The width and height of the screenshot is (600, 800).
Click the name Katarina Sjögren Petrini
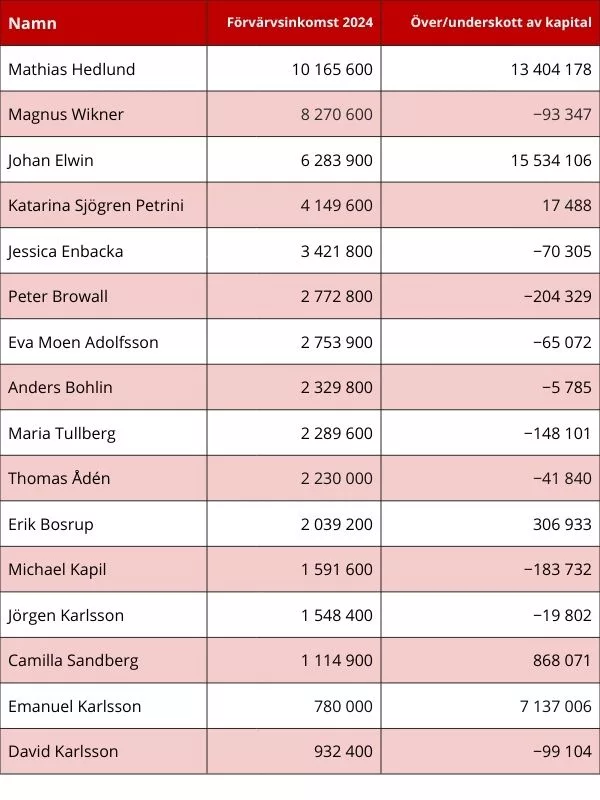(96, 205)
